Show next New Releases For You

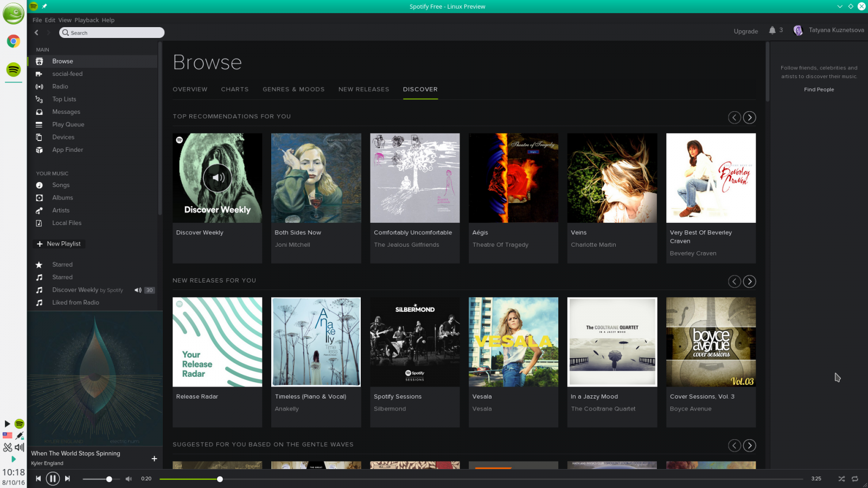point(750,281)
